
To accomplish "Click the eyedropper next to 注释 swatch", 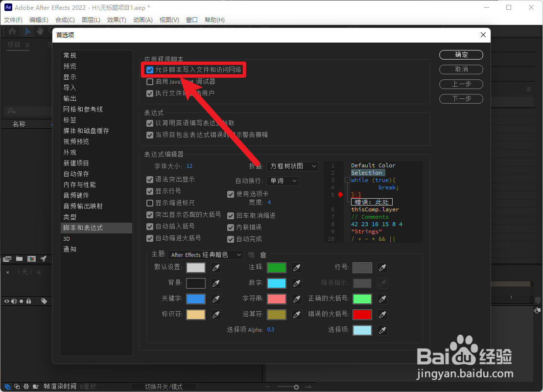I will click(296, 267).
